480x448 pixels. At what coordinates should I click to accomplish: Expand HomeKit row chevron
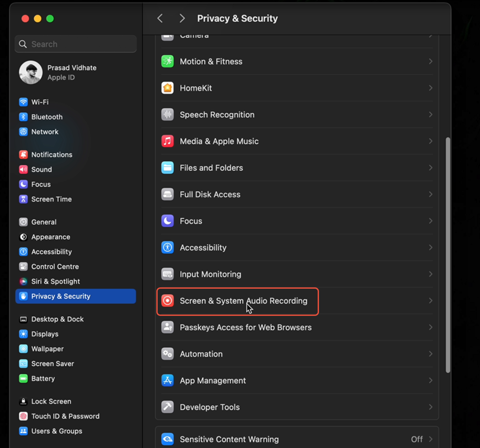pos(430,88)
